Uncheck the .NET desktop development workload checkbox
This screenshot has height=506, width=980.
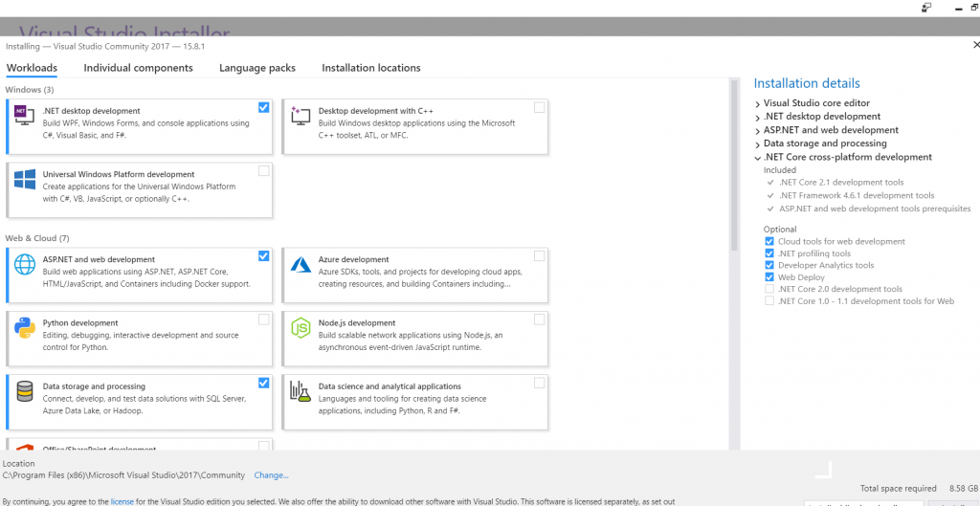[263, 107]
